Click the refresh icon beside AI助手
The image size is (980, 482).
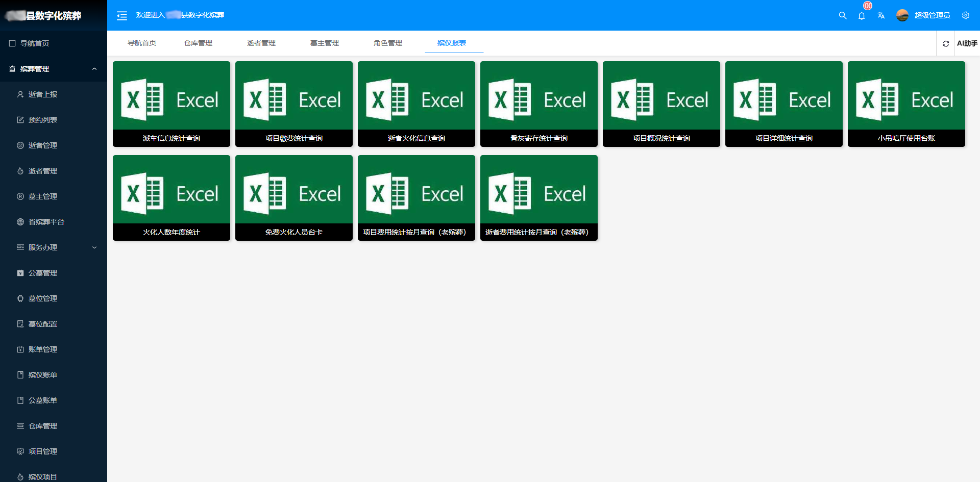(x=946, y=43)
